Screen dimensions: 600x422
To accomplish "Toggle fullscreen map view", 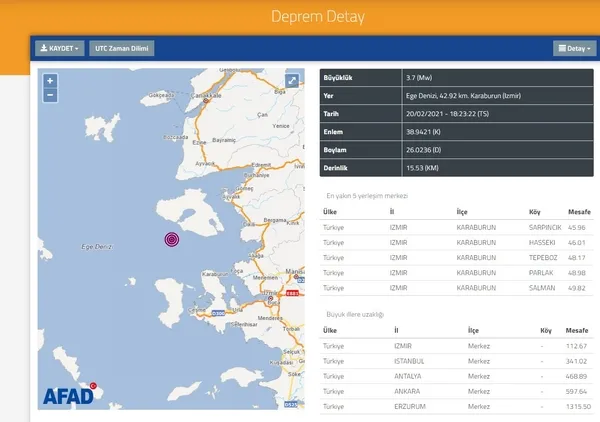I will pyautogui.click(x=292, y=81).
